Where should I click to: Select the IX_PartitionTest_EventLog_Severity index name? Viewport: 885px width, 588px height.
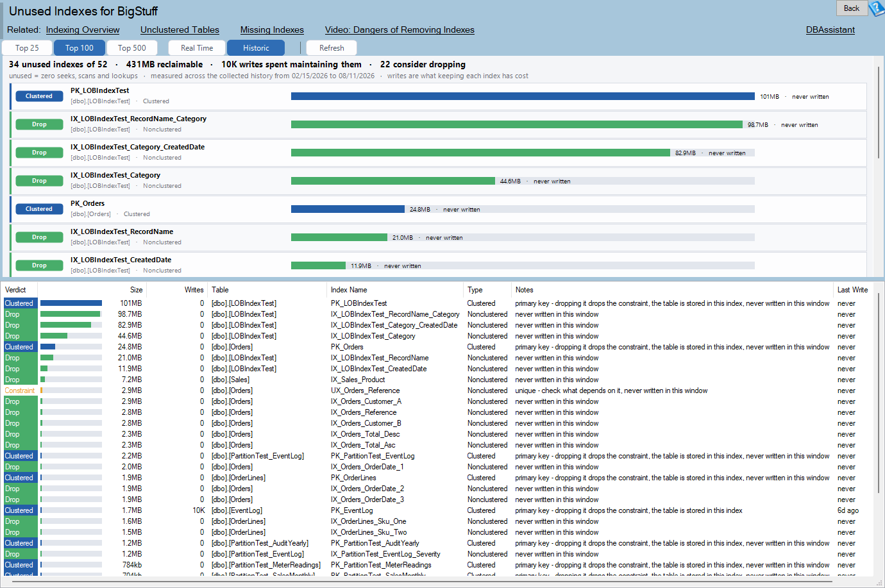[385, 554]
